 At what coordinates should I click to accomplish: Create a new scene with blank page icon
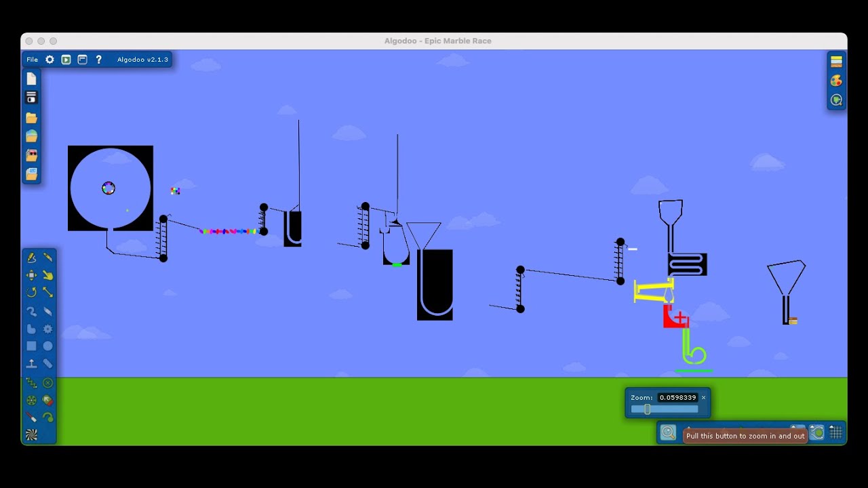31,79
